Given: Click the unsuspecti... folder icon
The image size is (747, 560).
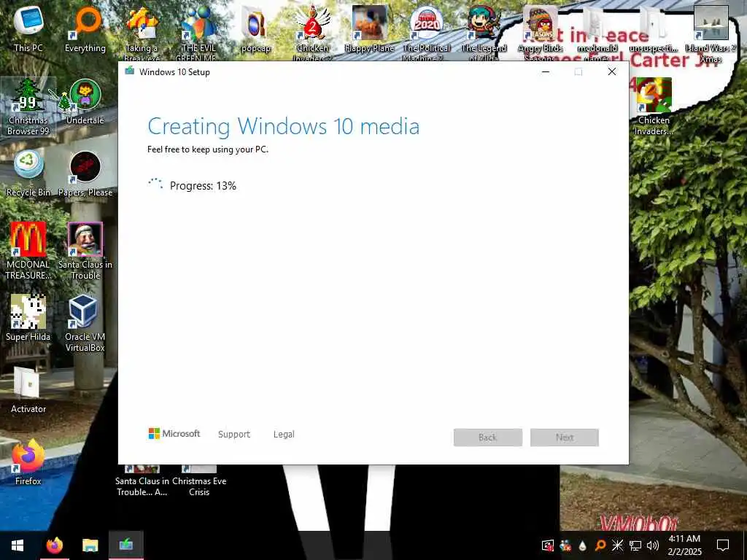Looking at the screenshot, I should pos(653,28).
